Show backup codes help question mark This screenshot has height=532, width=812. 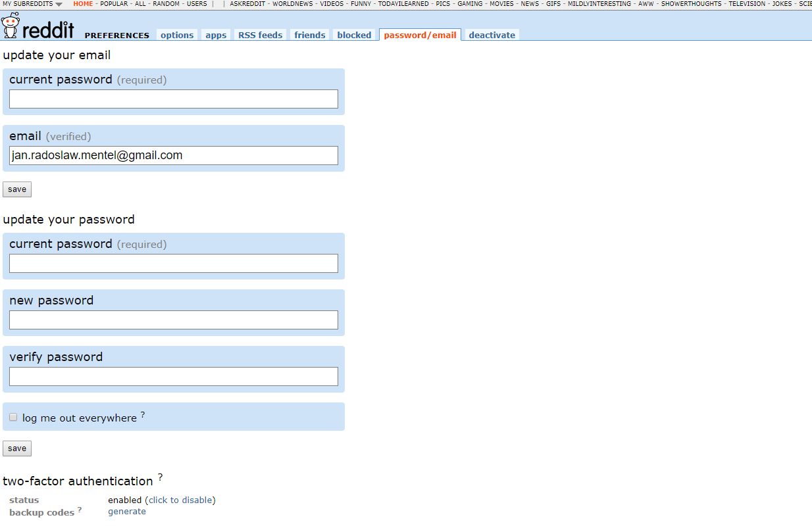tap(80, 509)
